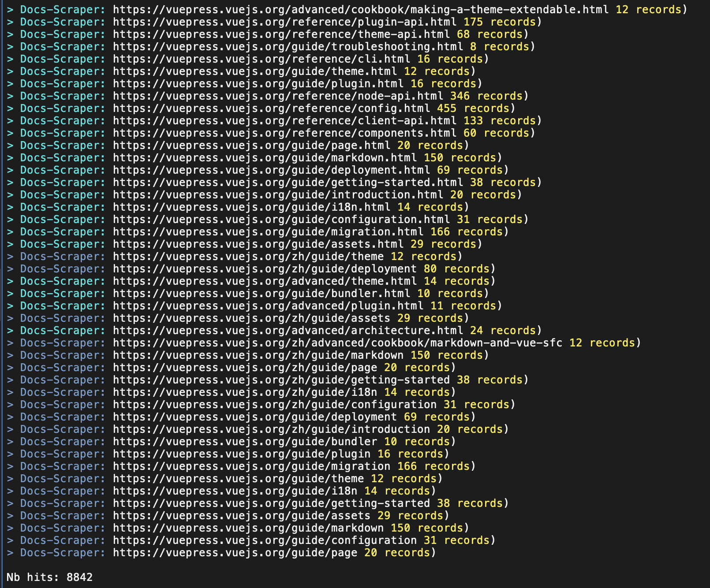Click the guide/page.html URL
The height and width of the screenshot is (588, 710).
coord(252,145)
